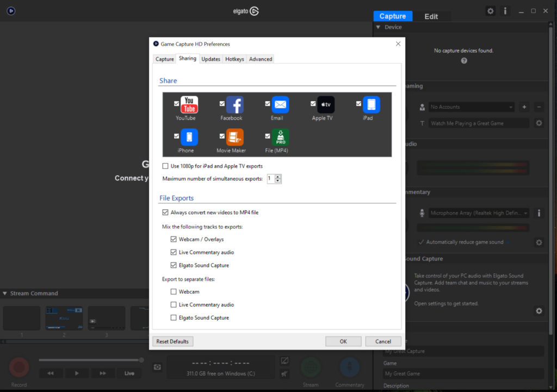This screenshot has width=557, height=392.
Task: Click the play button
Action: point(77,373)
